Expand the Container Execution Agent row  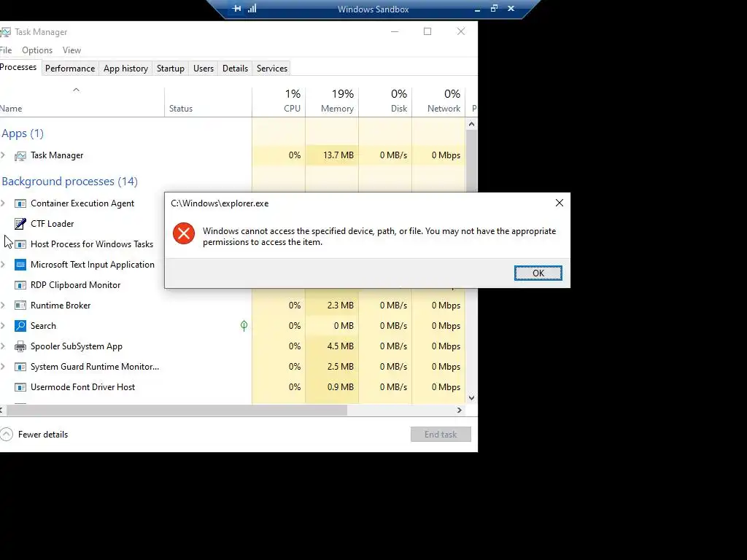(x=3, y=203)
